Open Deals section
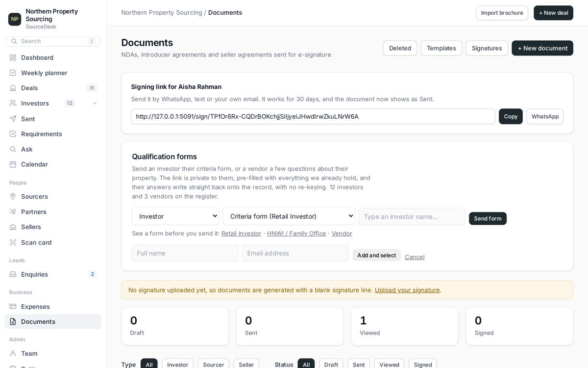 click(x=53, y=88)
